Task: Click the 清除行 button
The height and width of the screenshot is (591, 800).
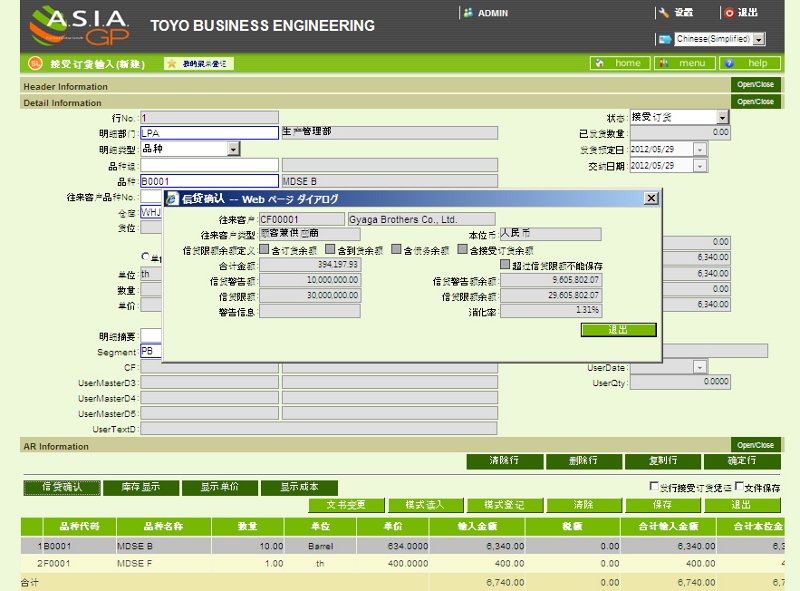Action: (505, 461)
